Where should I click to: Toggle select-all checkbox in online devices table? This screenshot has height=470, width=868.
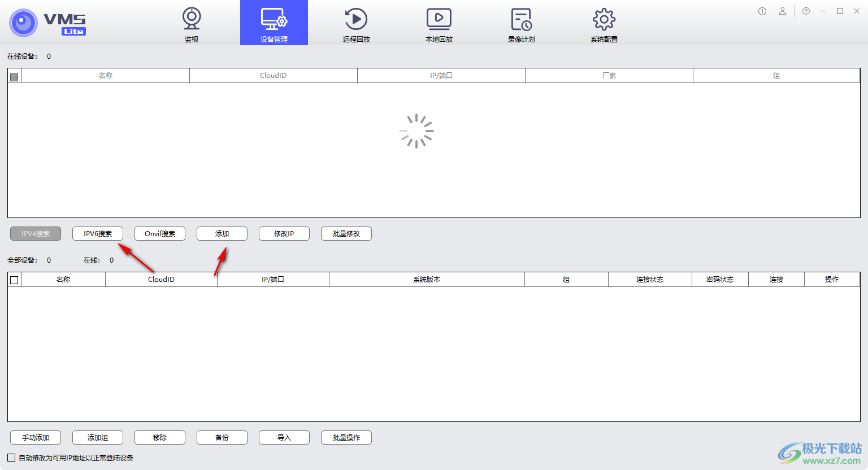(15, 77)
